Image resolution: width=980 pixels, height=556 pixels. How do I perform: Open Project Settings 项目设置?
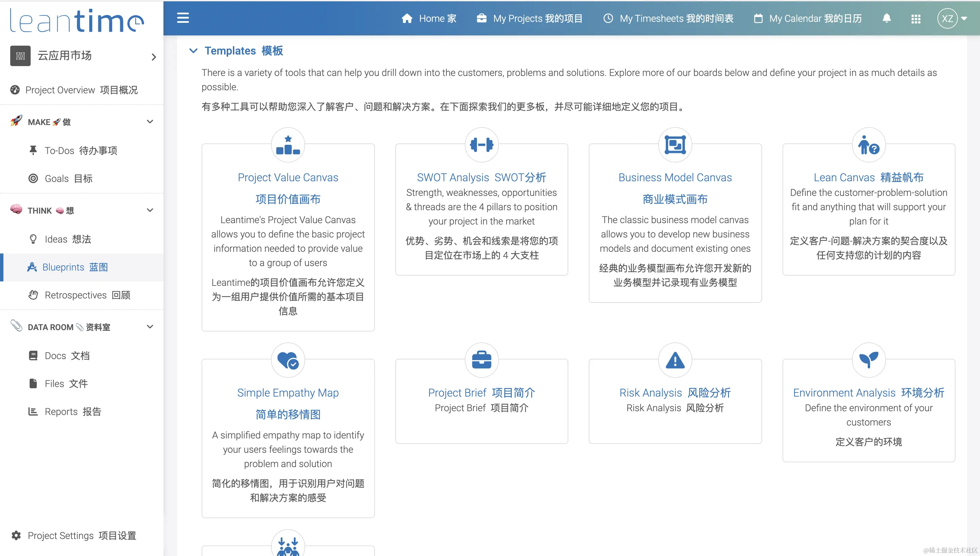82,535
